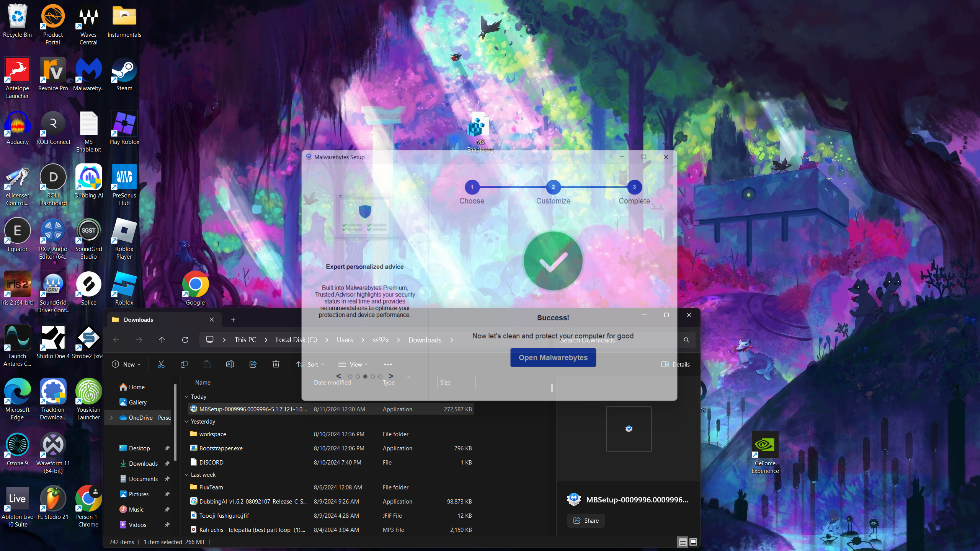Select Downloads in the navigation sidebar
This screenshot has height=551, width=980.
coord(143,463)
